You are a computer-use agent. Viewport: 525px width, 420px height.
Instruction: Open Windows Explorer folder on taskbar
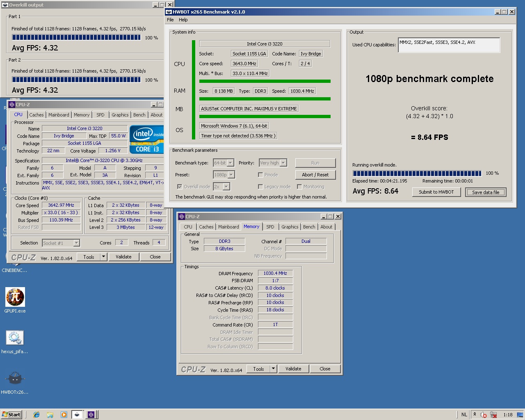point(50,415)
